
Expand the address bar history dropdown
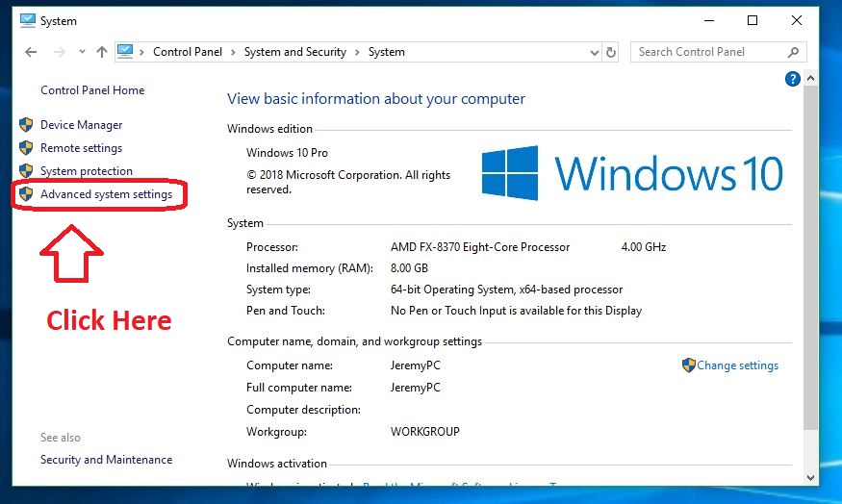click(593, 52)
